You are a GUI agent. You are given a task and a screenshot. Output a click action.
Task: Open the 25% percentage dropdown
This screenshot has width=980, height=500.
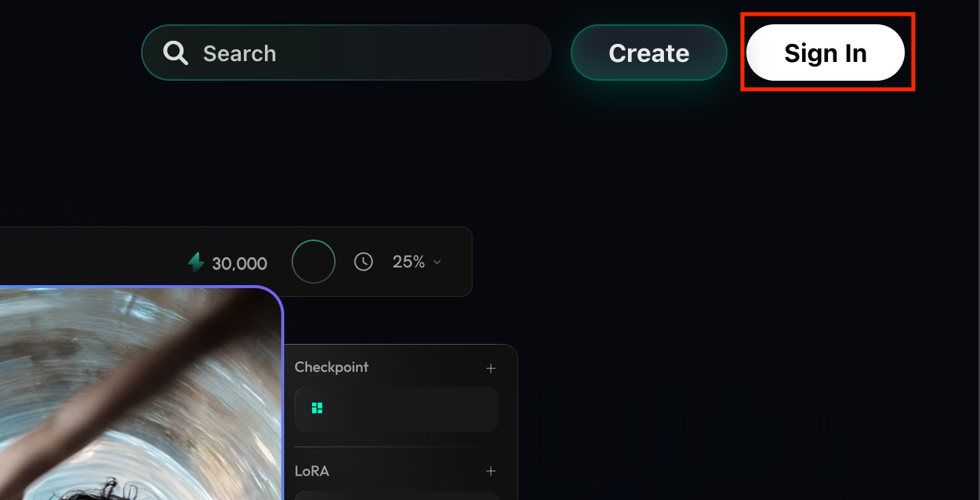tap(408, 262)
